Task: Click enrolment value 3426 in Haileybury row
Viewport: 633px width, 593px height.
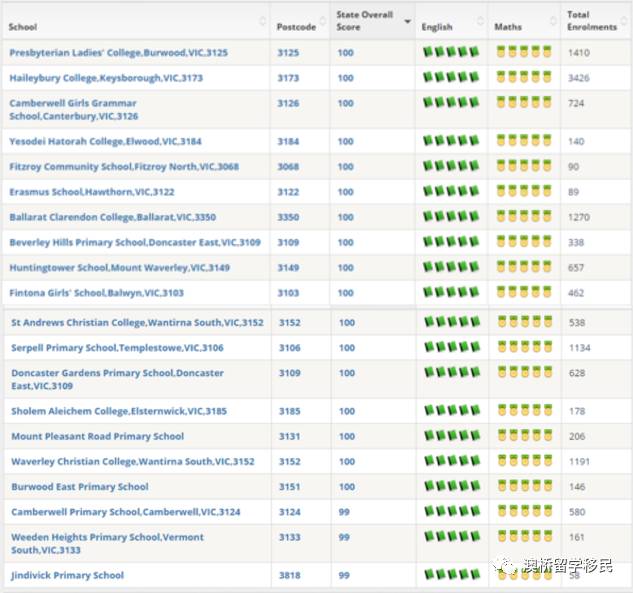Action: click(579, 78)
